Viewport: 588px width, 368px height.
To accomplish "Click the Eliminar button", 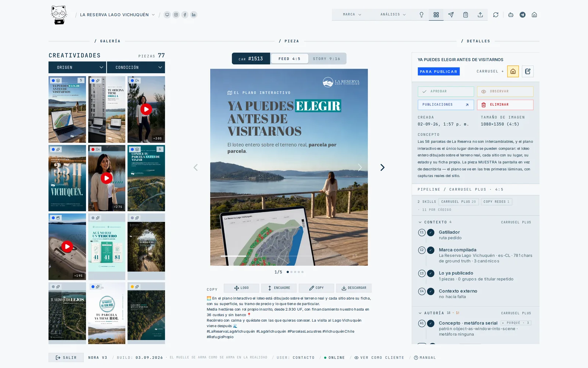I will 505,105.
